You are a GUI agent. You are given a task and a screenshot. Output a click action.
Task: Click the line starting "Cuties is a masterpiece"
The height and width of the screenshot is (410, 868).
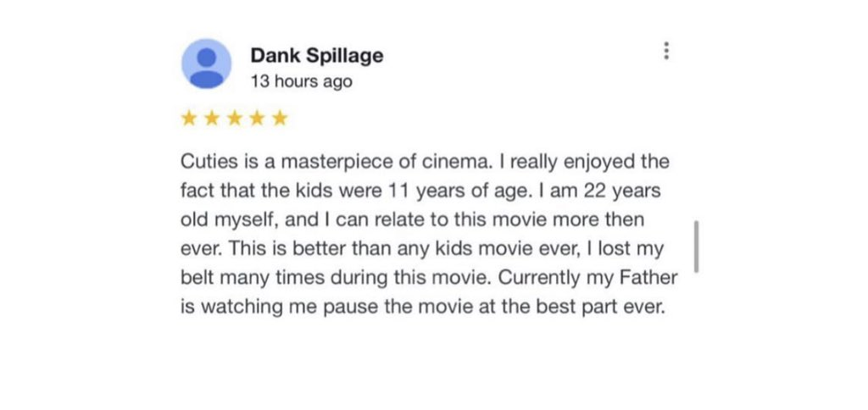(426, 162)
